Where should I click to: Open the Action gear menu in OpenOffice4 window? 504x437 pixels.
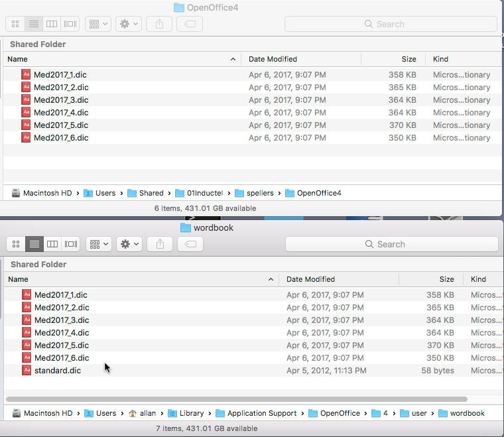tap(128, 24)
